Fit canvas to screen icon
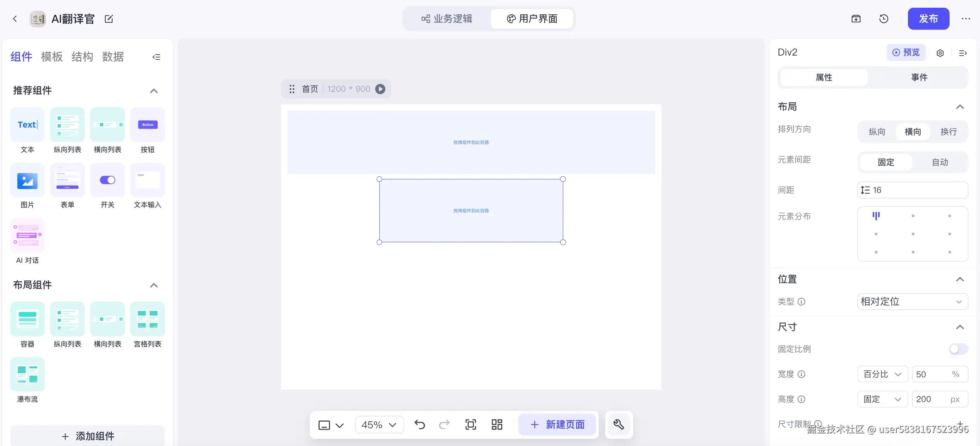This screenshot has width=980, height=446. point(471,425)
